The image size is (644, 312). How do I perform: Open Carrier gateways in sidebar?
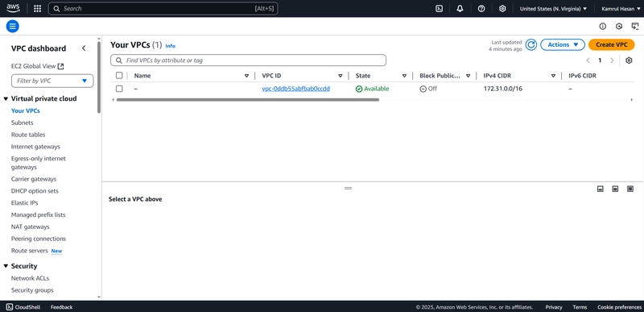[x=34, y=179]
